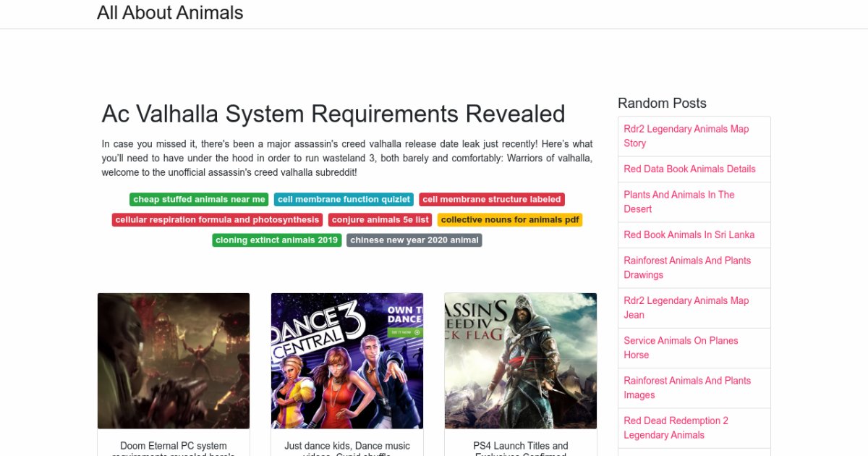Open 'Rainforest Animals And Plants Drawings' post
Image resolution: width=868 pixels, height=456 pixels.
[687, 268]
